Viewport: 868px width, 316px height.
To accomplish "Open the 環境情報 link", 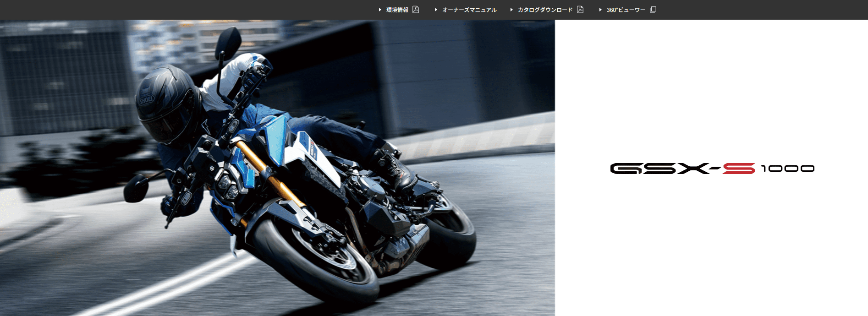I will click(397, 10).
